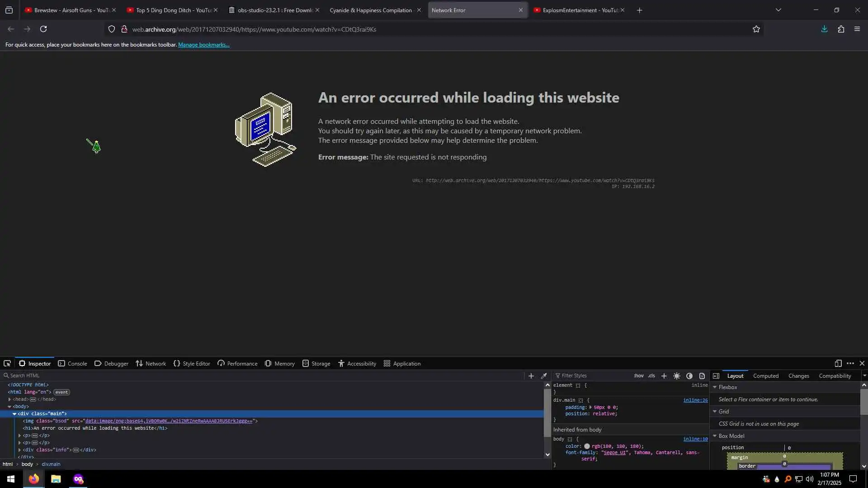
Task: Open Firefox extensions puzzle icon
Action: point(841,29)
